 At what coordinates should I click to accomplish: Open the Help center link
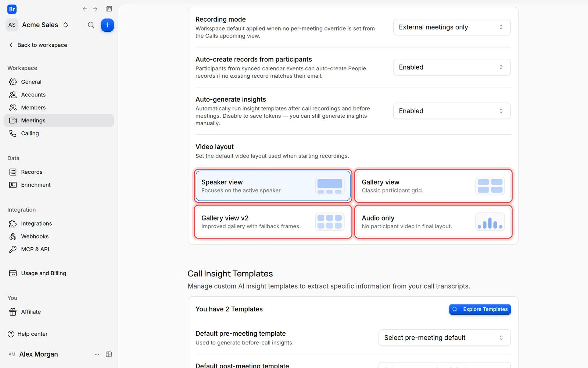(x=28, y=334)
